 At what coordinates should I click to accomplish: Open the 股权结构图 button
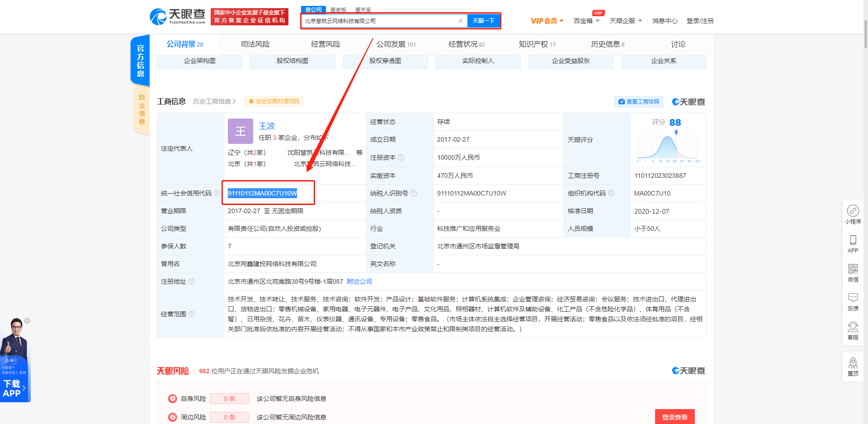coord(292,61)
